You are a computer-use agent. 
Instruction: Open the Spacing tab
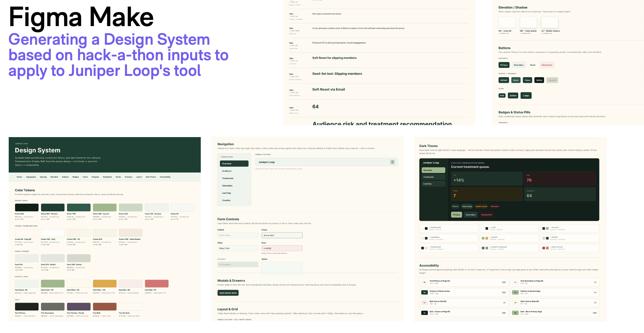[x=43, y=177]
